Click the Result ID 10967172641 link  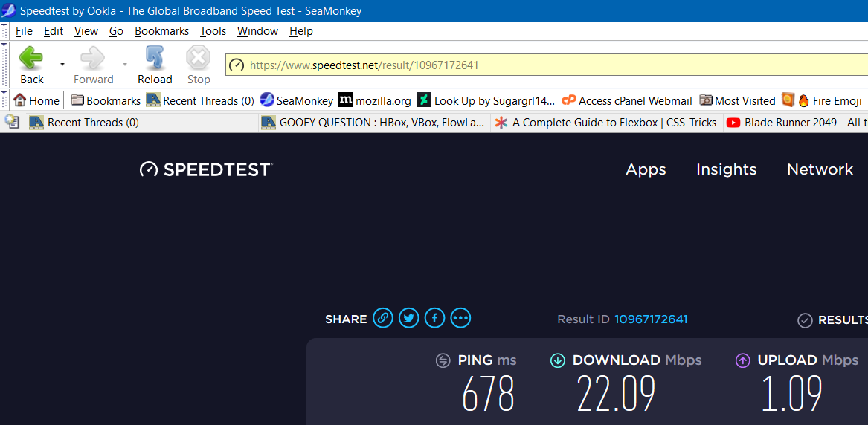[x=651, y=319]
